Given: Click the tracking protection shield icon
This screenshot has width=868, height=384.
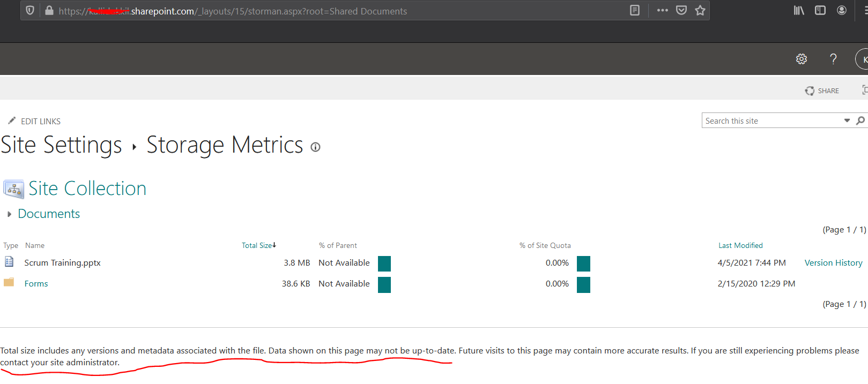Looking at the screenshot, I should tap(30, 11).
